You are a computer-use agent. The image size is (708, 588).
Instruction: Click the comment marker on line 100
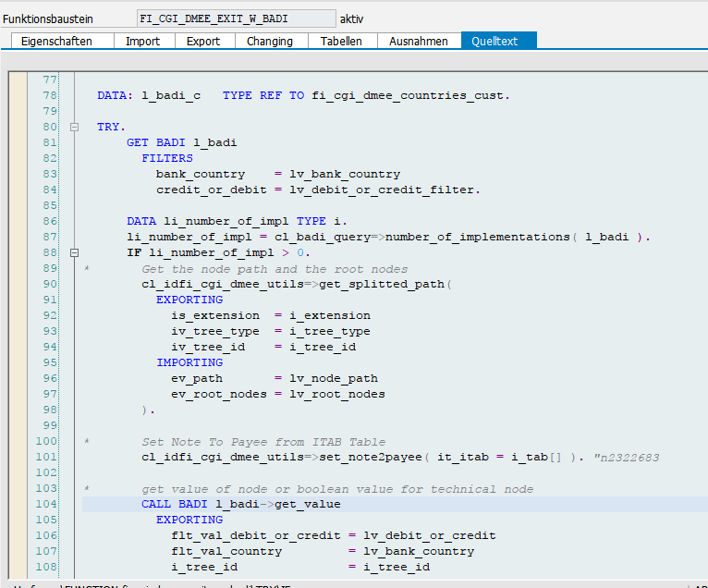tap(86, 442)
